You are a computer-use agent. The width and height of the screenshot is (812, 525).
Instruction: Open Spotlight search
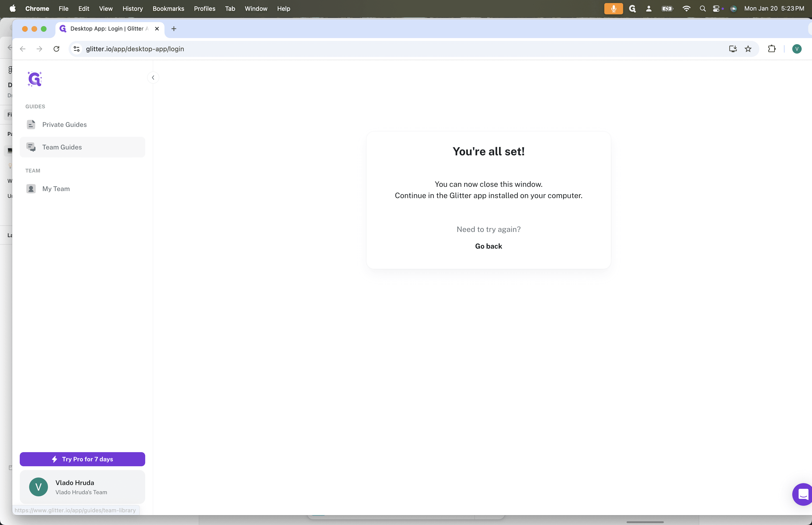click(703, 8)
